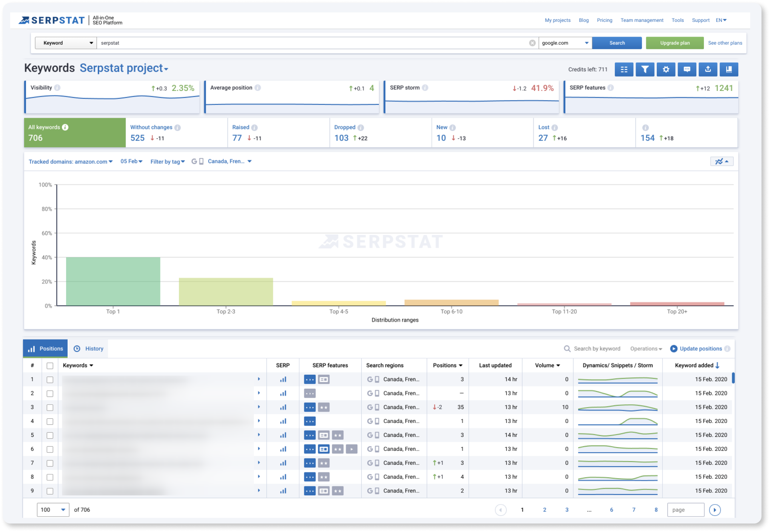Click the search magnifier icon above table
Image resolution: width=770 pixels, height=532 pixels.
[567, 349]
